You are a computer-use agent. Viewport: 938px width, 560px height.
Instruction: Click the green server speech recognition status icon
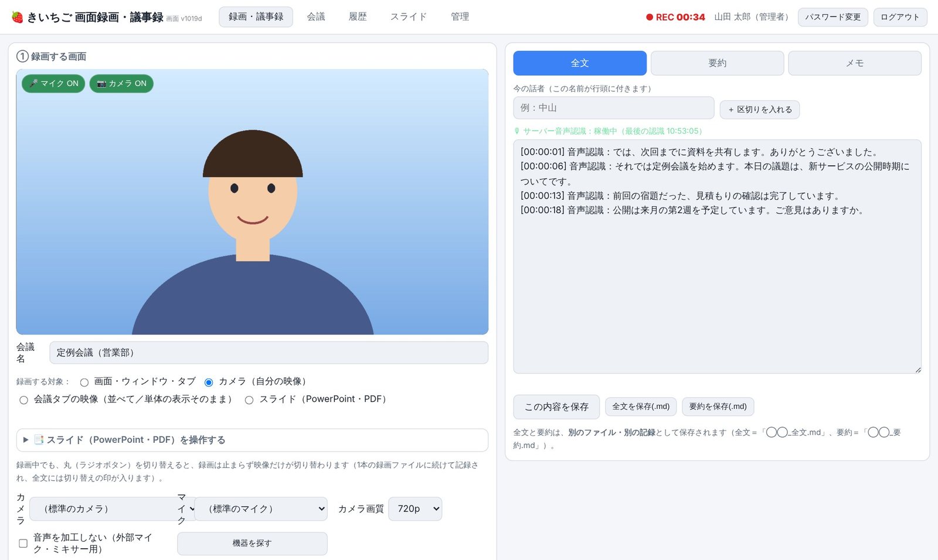(x=516, y=131)
